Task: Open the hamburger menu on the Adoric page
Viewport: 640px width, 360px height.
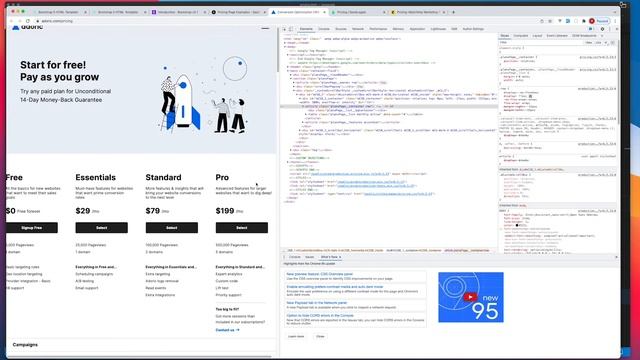Action: click(265, 28)
